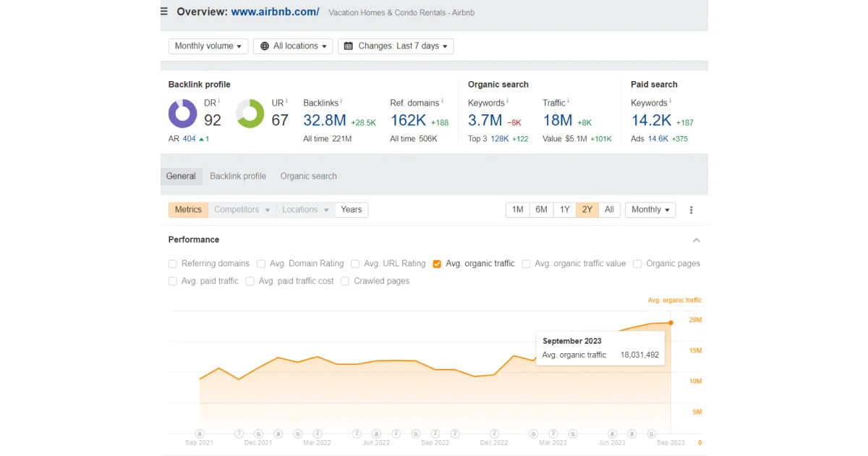Enable the Avg. paid traffic cost checkbox
Screen dimensions: 868x456
click(250, 282)
